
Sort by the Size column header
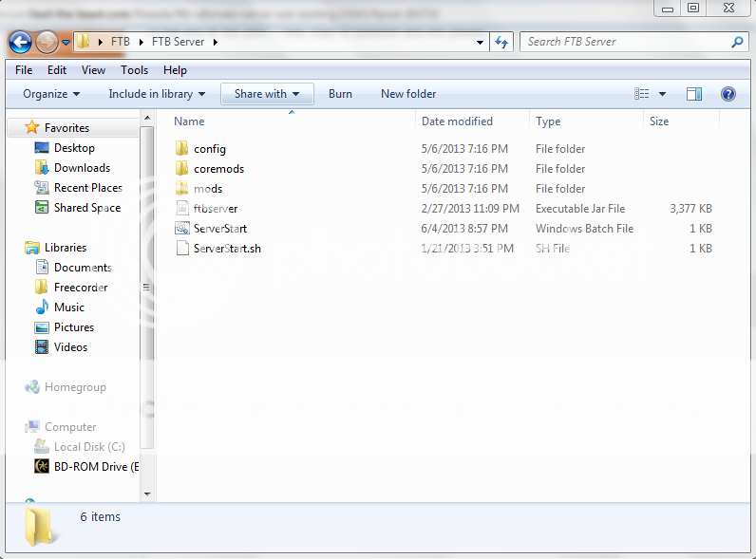pyautogui.click(x=658, y=121)
